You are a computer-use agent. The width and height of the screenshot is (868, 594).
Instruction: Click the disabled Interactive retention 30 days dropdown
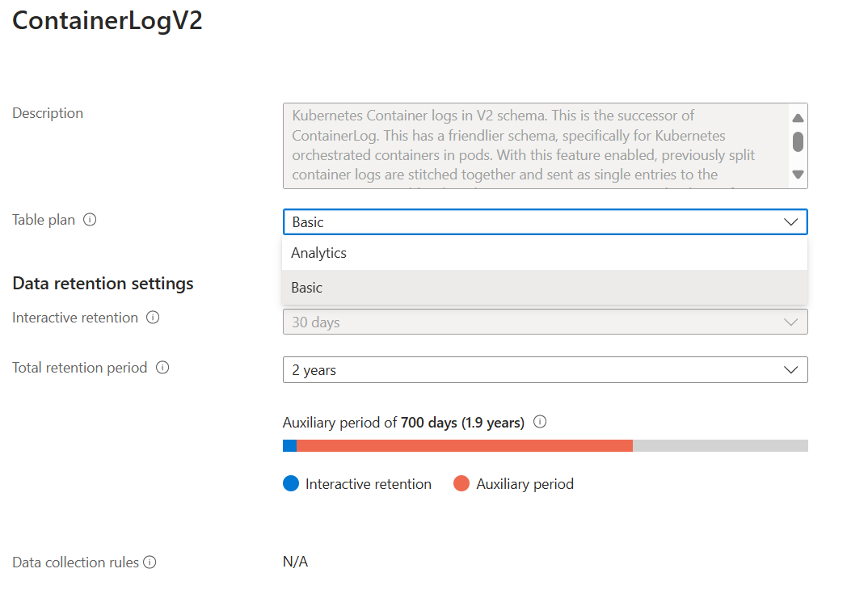point(545,322)
